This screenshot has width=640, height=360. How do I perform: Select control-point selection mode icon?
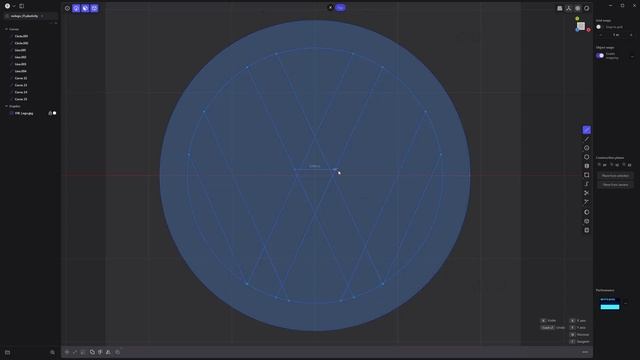point(67,8)
